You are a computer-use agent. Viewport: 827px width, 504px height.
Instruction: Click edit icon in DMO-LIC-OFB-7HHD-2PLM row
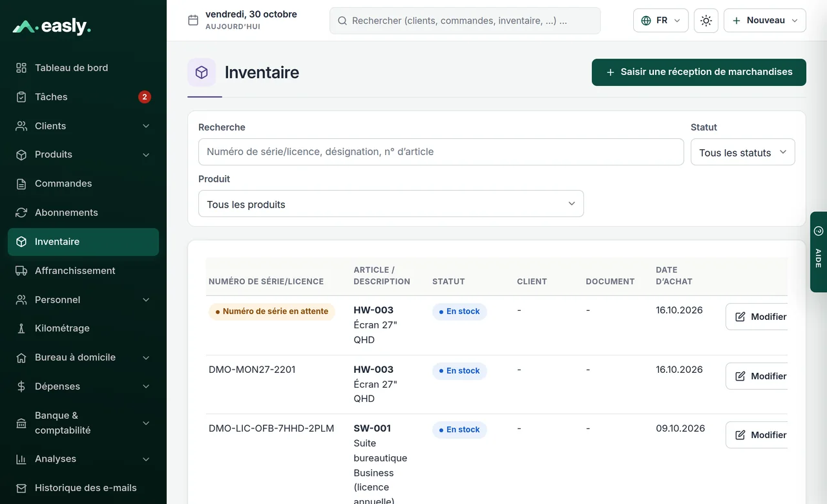pyautogui.click(x=740, y=435)
